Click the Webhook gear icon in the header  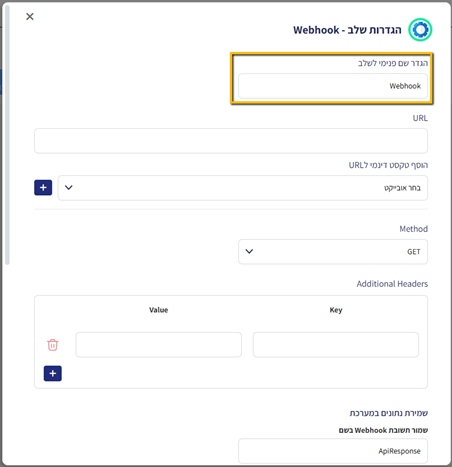pos(420,30)
